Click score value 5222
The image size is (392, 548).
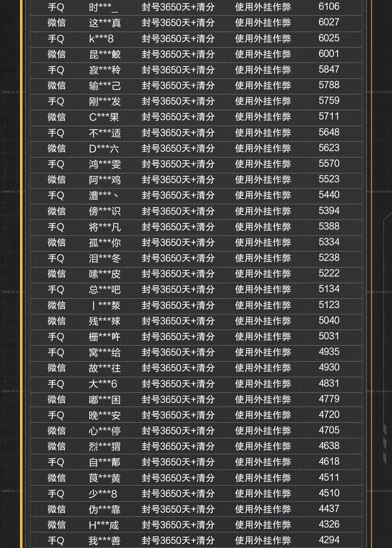point(329,273)
